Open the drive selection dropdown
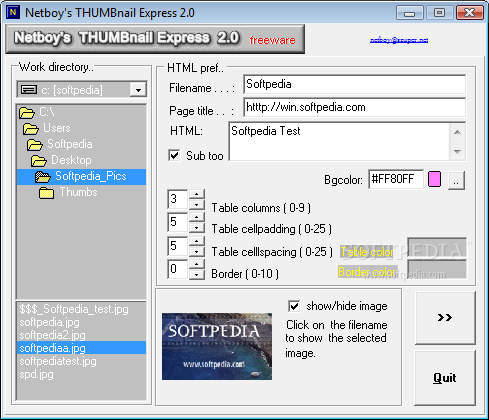 (138, 89)
